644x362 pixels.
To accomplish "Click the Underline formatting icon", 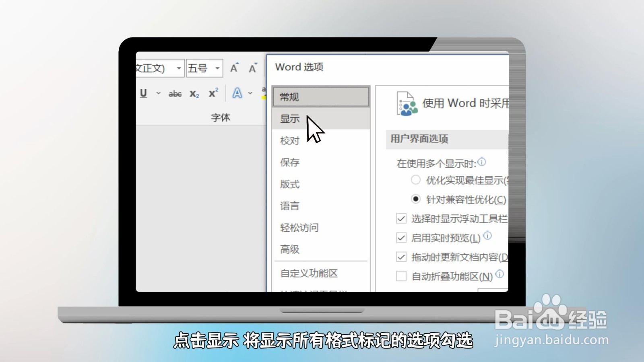I will click(143, 93).
